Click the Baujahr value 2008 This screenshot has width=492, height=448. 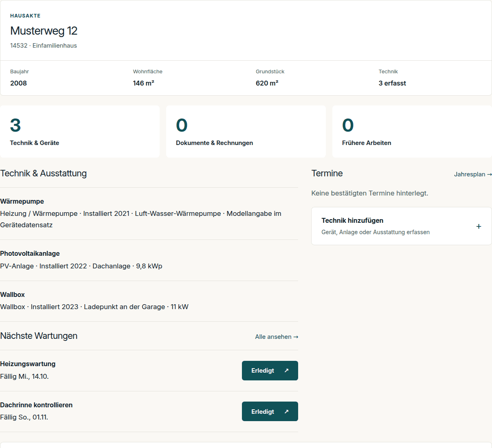click(x=19, y=83)
